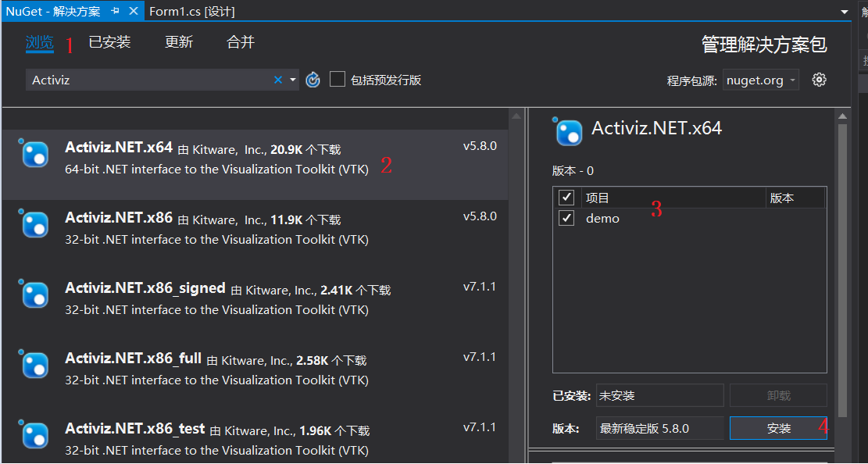Click package icon in details panel header
The width and height of the screenshot is (868, 464).
[567, 132]
